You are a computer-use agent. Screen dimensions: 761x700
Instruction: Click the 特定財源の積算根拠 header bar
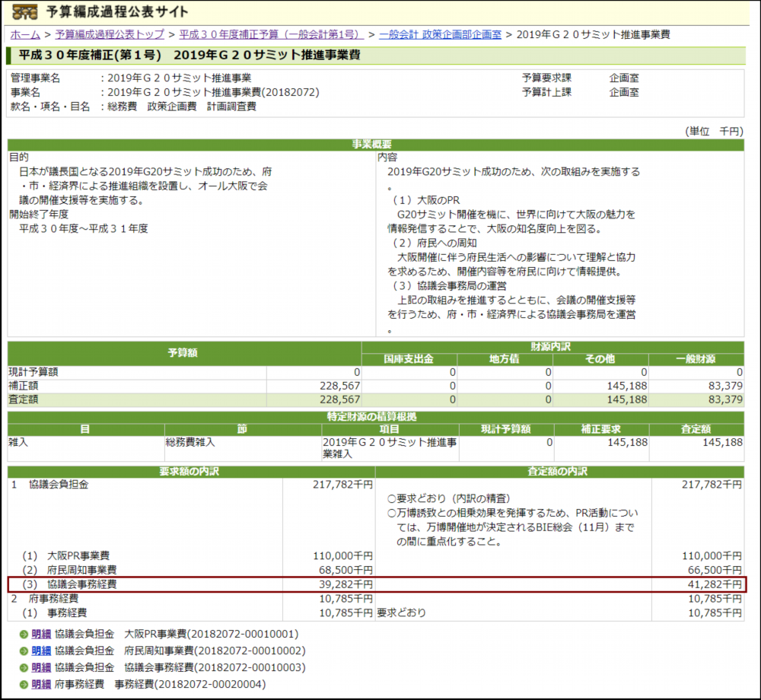(378, 415)
